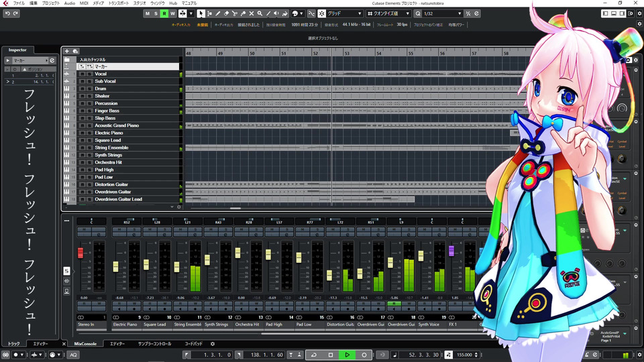Switch to the コードパッド tab

(193, 344)
